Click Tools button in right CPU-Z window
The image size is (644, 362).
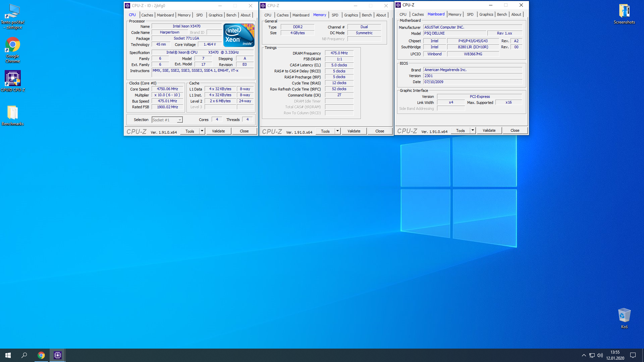point(461,130)
